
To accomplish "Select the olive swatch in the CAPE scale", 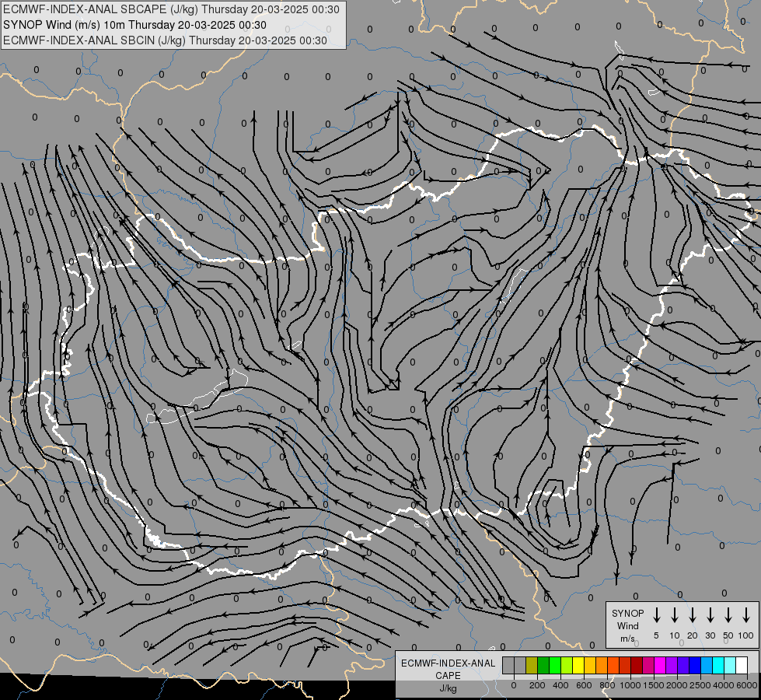I will pos(532,665).
